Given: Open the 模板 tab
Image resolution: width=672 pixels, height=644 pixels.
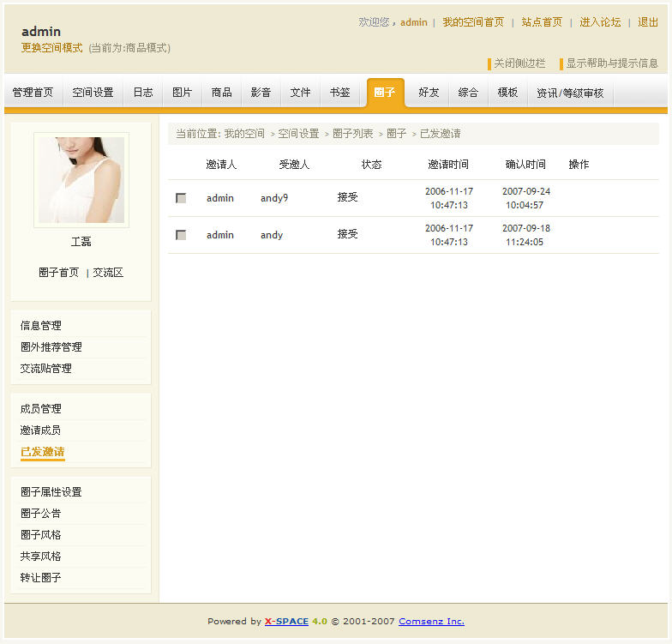Looking at the screenshot, I should (x=507, y=93).
